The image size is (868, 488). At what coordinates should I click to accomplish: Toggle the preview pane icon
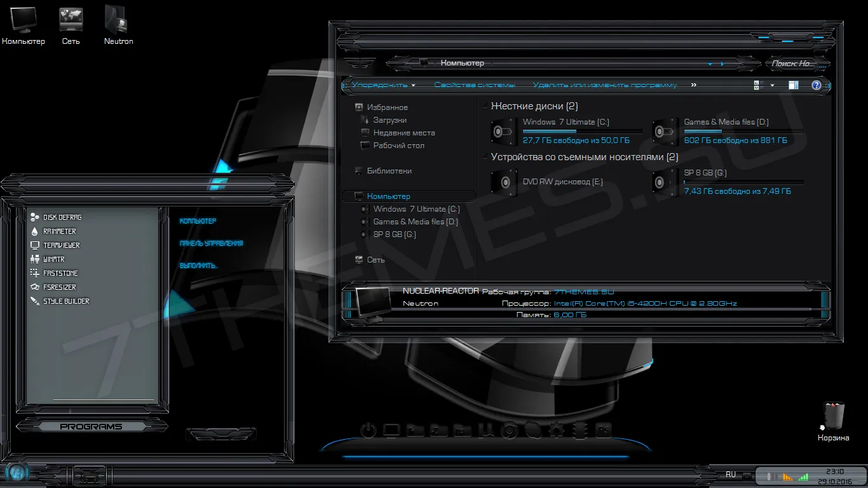793,85
